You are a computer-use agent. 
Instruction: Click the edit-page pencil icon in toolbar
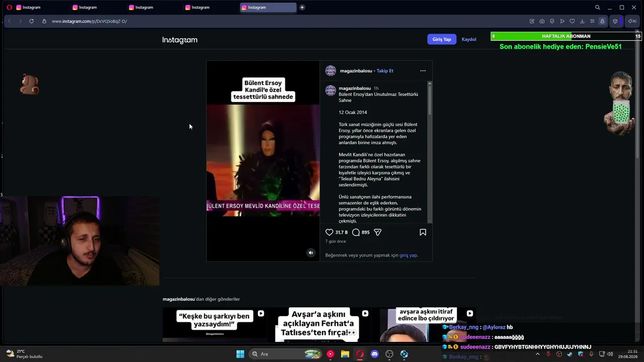point(532,21)
